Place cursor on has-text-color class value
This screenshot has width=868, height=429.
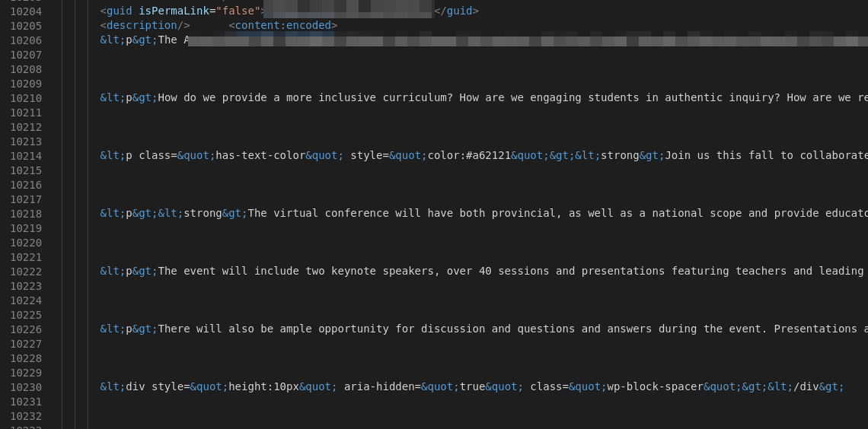260,155
